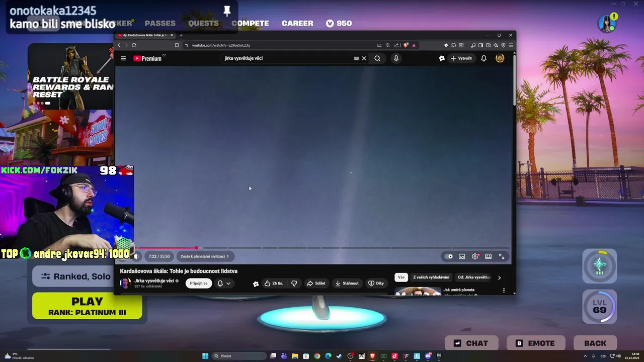The height and width of the screenshot is (362, 644).
Task: Expand subscription notification bell dropdown
Action: tap(224, 283)
